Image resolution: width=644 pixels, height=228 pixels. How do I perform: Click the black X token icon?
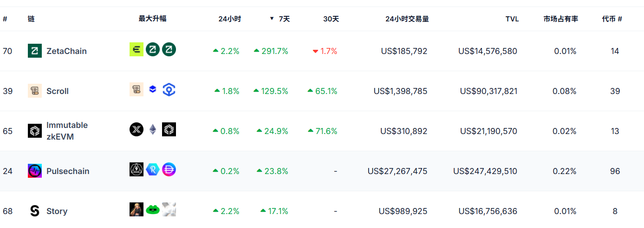[137, 130]
